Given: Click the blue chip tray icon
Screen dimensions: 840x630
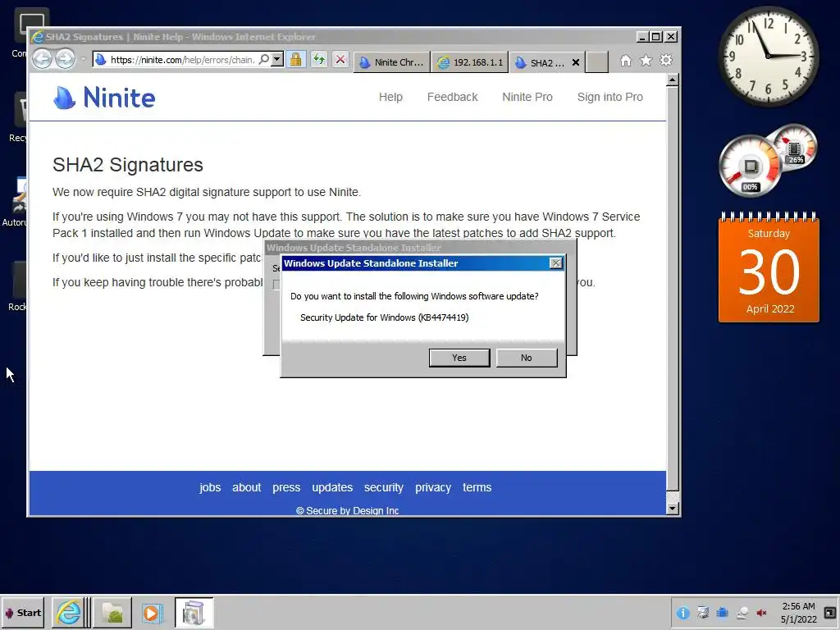Looking at the screenshot, I should click(x=722, y=613).
